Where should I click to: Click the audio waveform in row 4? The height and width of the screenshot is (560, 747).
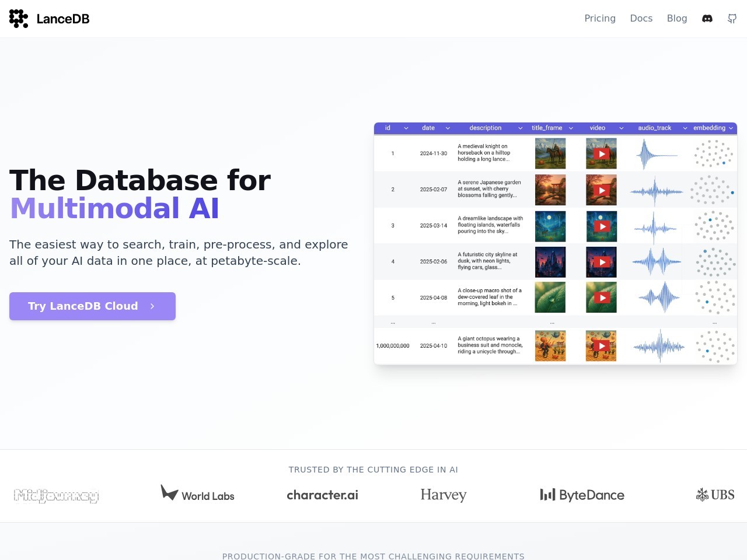tap(657, 262)
